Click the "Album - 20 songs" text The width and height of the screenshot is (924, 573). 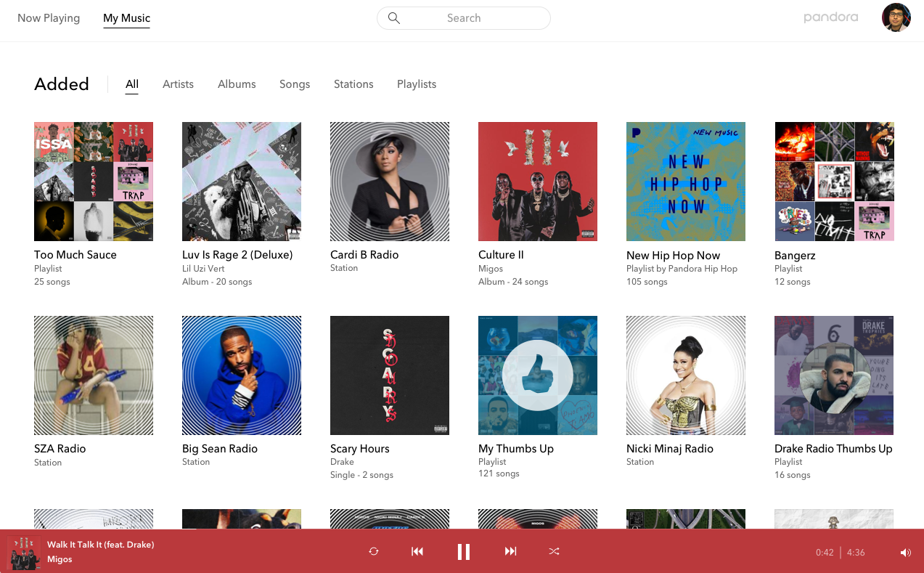click(x=217, y=282)
